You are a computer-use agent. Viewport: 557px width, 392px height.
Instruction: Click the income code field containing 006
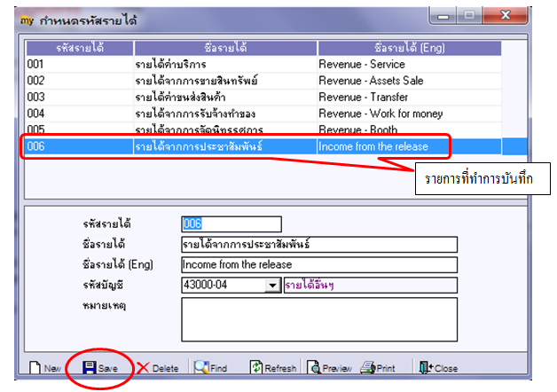(231, 224)
